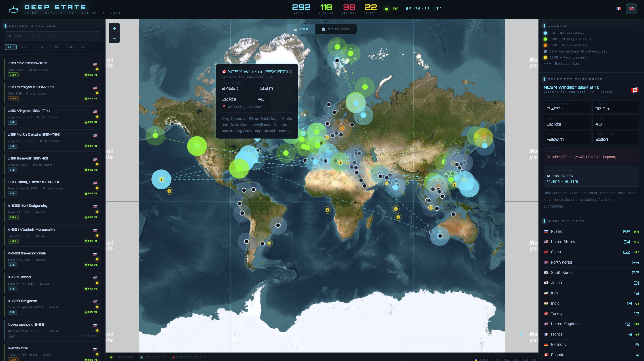
Task: Zoom out on the map
Action: (x=114, y=38)
